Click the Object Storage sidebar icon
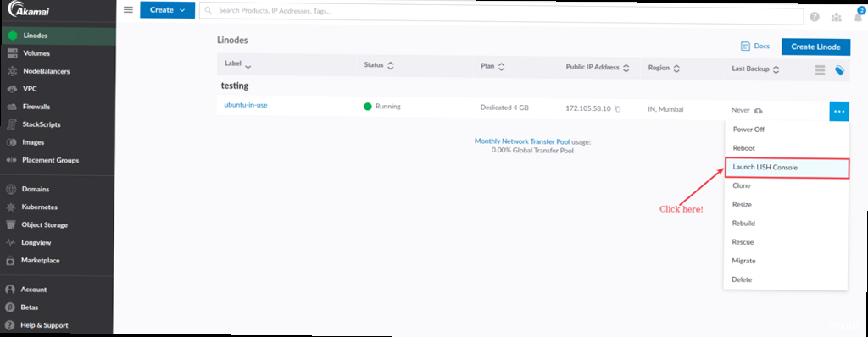868x337 pixels. point(10,225)
